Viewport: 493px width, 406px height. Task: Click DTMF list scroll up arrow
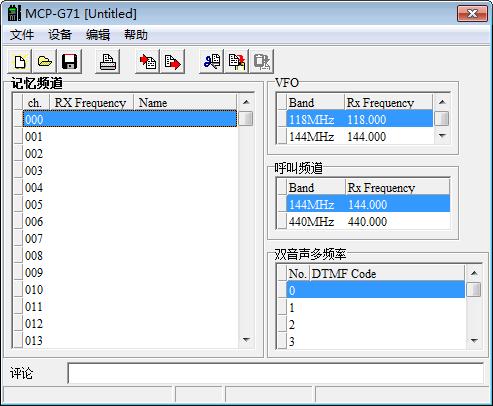point(474,273)
